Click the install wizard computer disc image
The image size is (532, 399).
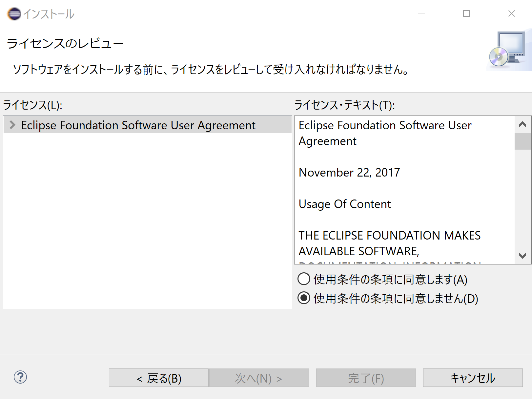[x=509, y=50]
